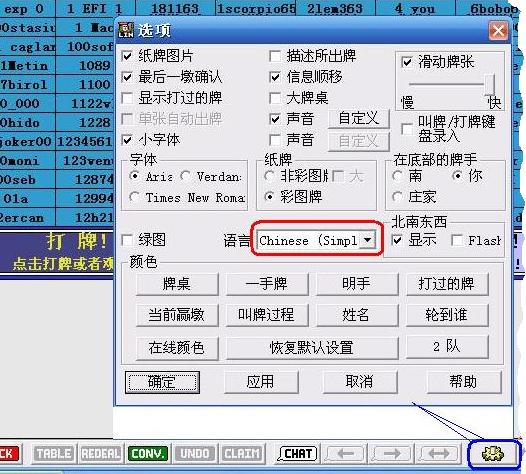Click the green CONV. toolbar button

[x=148, y=454]
